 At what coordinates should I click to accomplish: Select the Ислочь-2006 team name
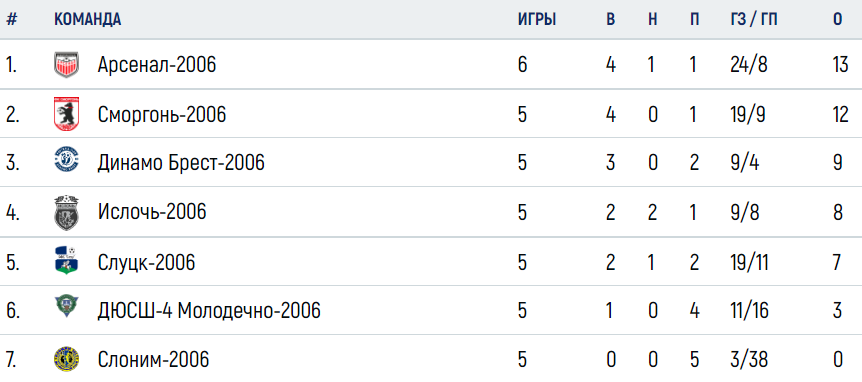[152, 212]
